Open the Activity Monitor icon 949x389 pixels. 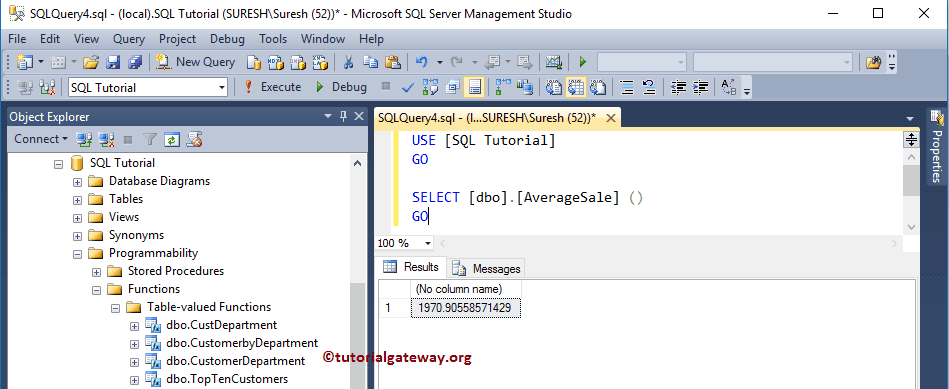tap(553, 62)
